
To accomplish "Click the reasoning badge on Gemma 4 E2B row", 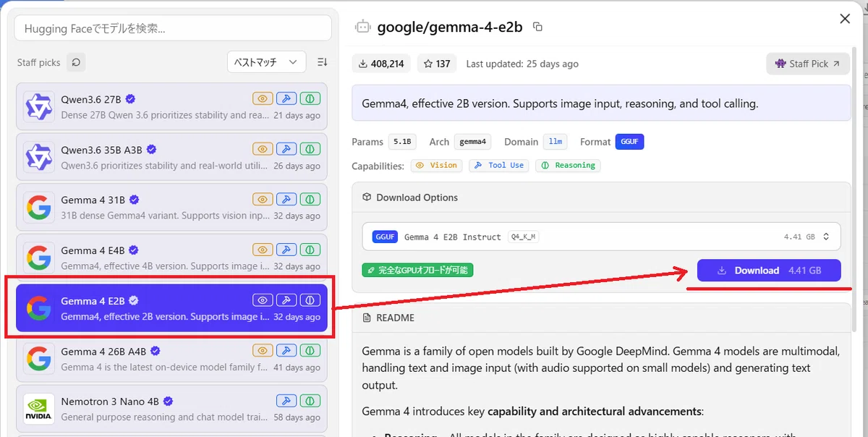I will point(310,300).
